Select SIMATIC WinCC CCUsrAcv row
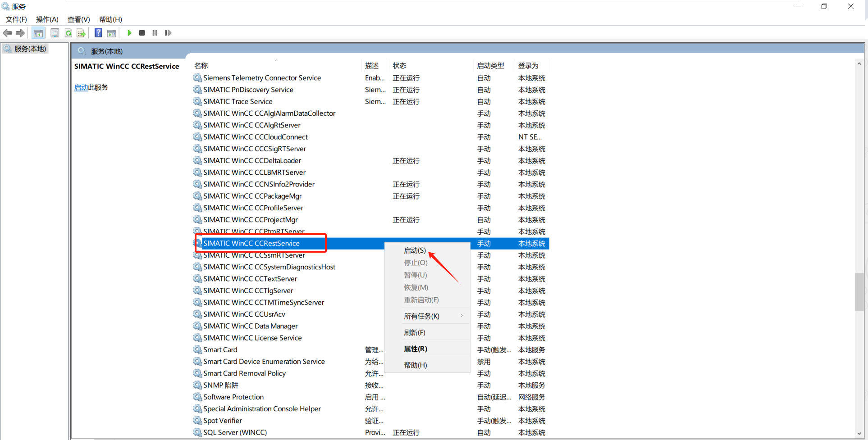Image resolution: width=868 pixels, height=440 pixels. point(371,314)
